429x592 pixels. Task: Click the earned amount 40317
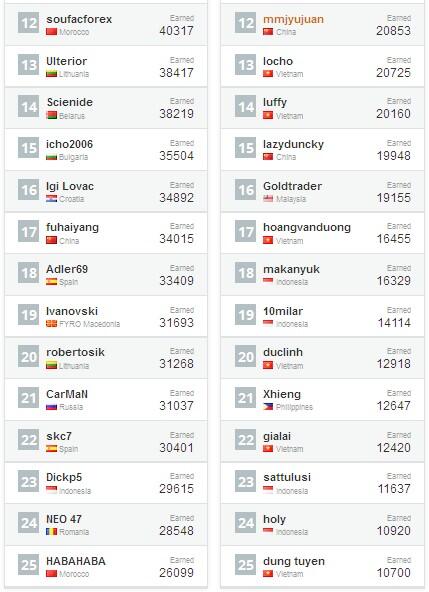[x=176, y=31]
